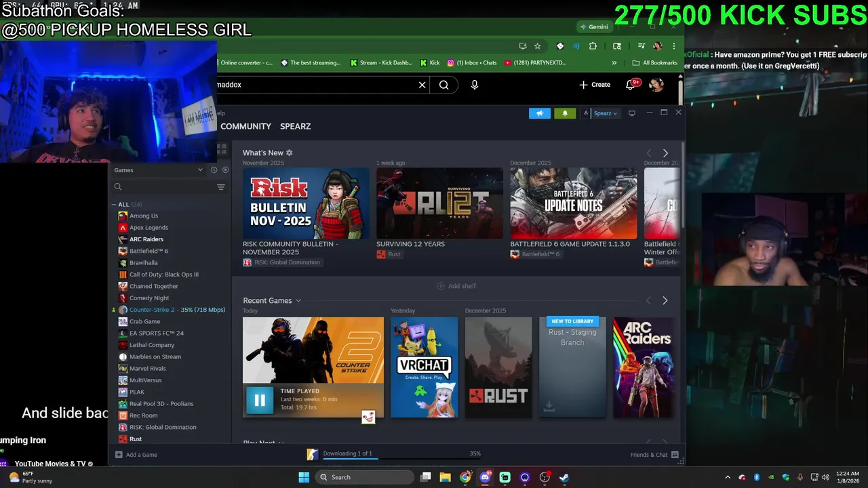Open Big Picture mode monitor icon in Steam

point(632,113)
